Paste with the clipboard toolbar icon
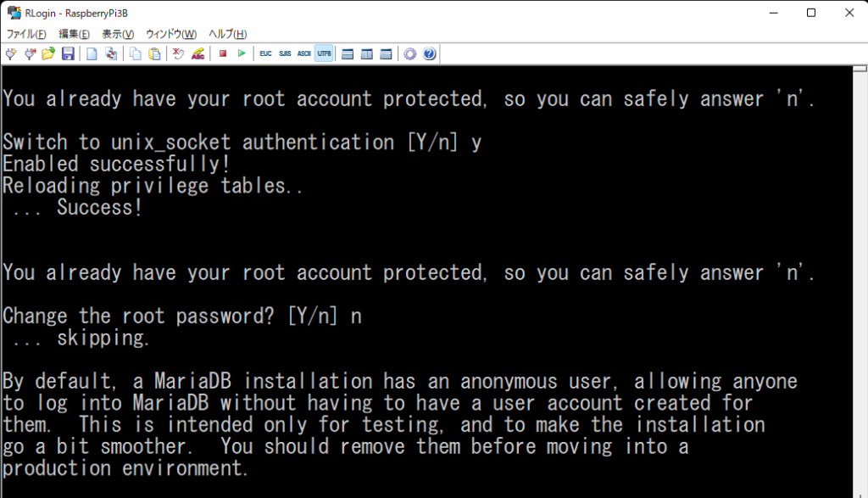 (155, 53)
